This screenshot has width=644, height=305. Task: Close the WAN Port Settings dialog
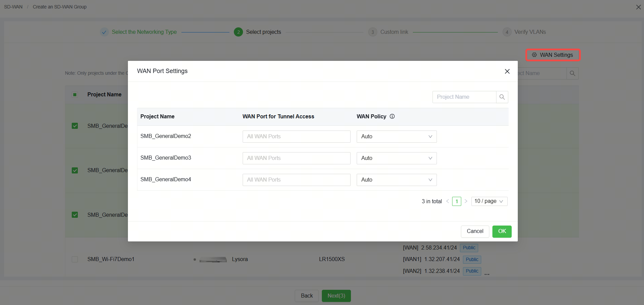[x=507, y=71]
